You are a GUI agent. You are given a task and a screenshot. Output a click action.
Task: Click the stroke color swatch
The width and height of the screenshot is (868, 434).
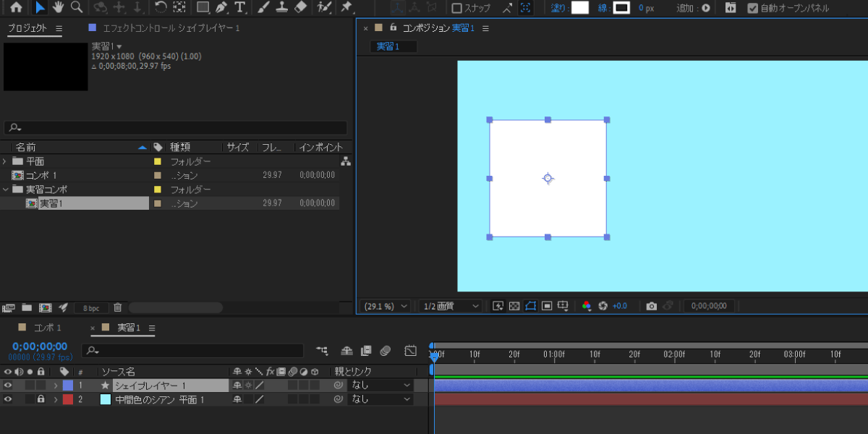tap(621, 8)
